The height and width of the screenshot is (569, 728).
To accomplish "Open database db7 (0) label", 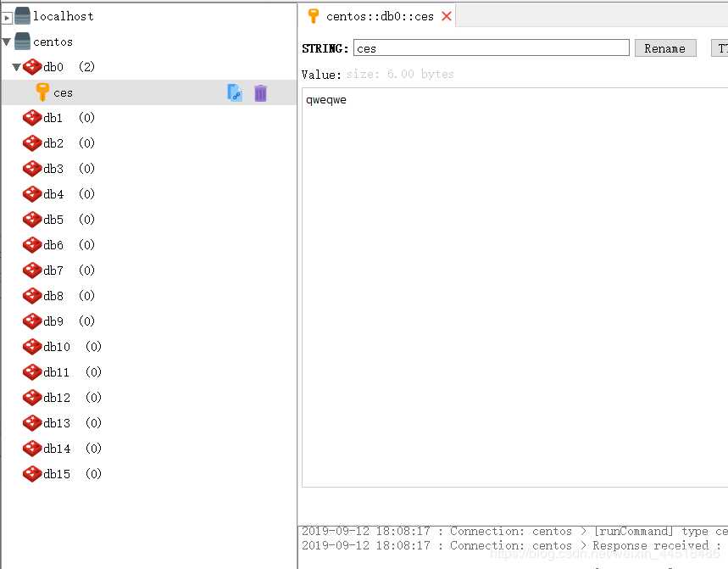I will (x=69, y=271).
